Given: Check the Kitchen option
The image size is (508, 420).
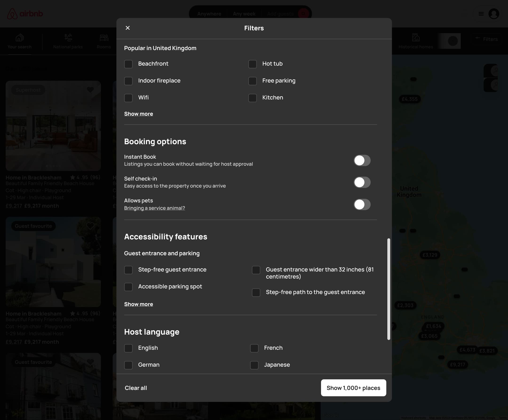Looking at the screenshot, I should 253,98.
